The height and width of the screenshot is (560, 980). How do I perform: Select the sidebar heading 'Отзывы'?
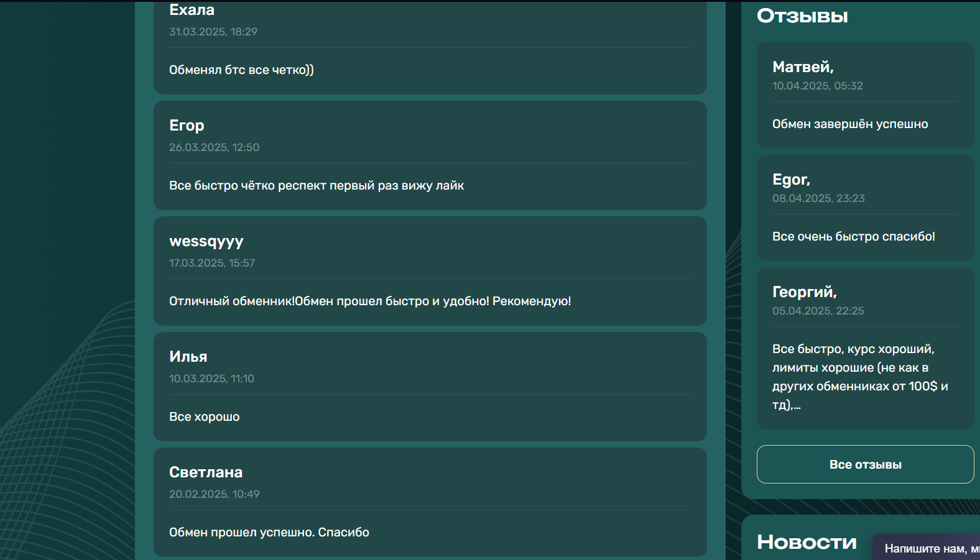coord(802,16)
